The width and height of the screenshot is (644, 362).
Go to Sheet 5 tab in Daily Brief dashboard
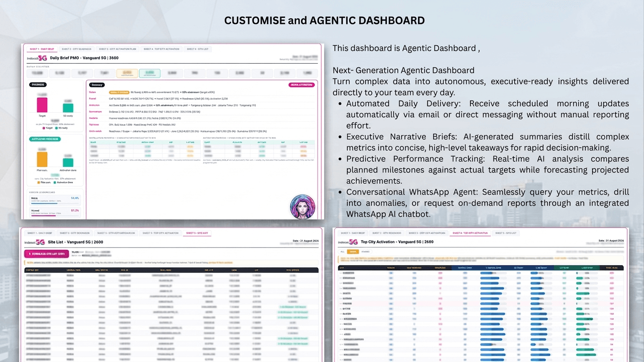tap(197, 49)
